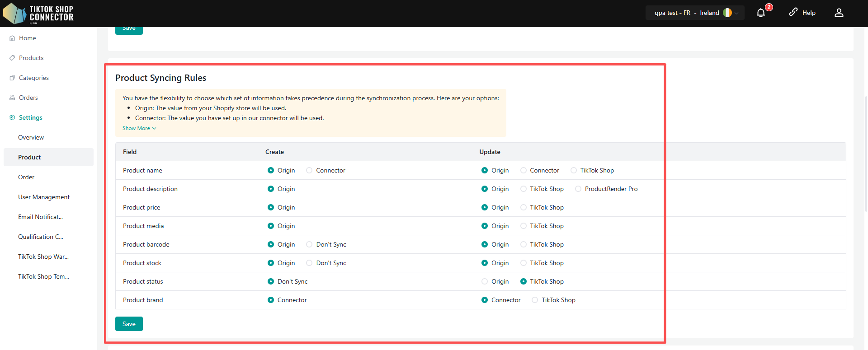Click the Help link icon
Image resolution: width=868 pixels, height=350 pixels.
(x=793, y=12)
